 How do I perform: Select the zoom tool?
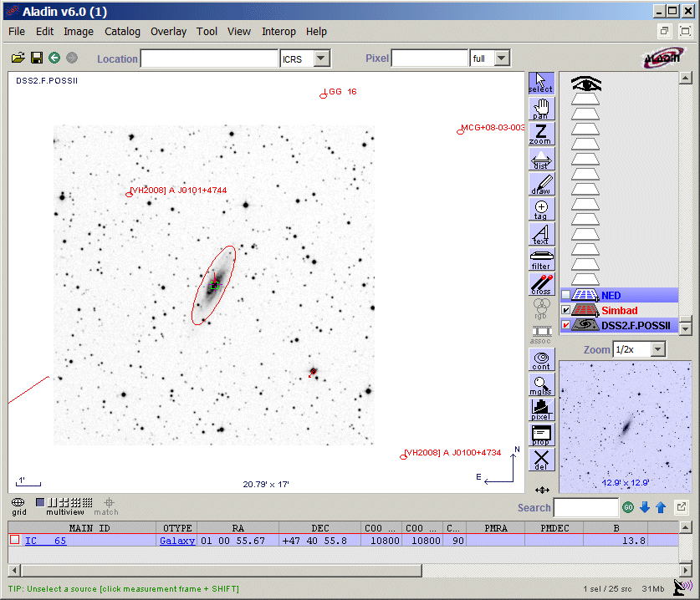coord(541,134)
